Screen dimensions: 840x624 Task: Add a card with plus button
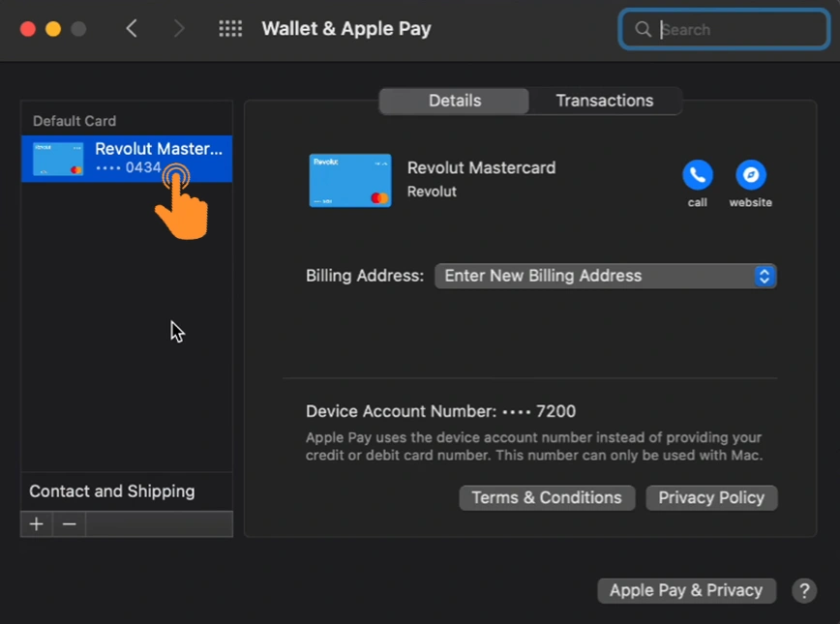pyautogui.click(x=37, y=523)
